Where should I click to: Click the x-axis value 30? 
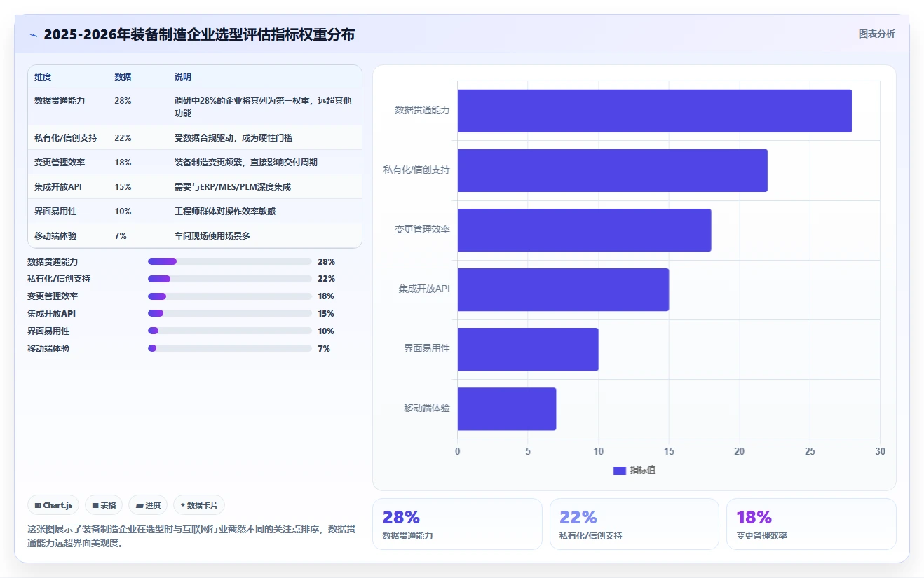880,452
